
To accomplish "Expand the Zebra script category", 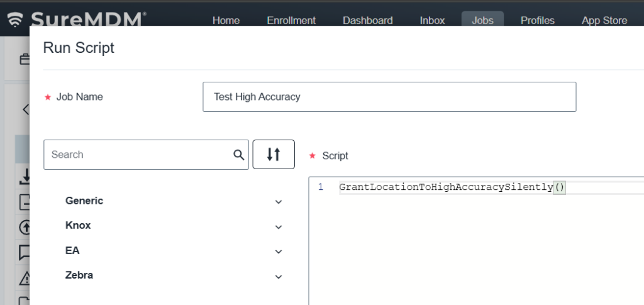I will tap(279, 276).
